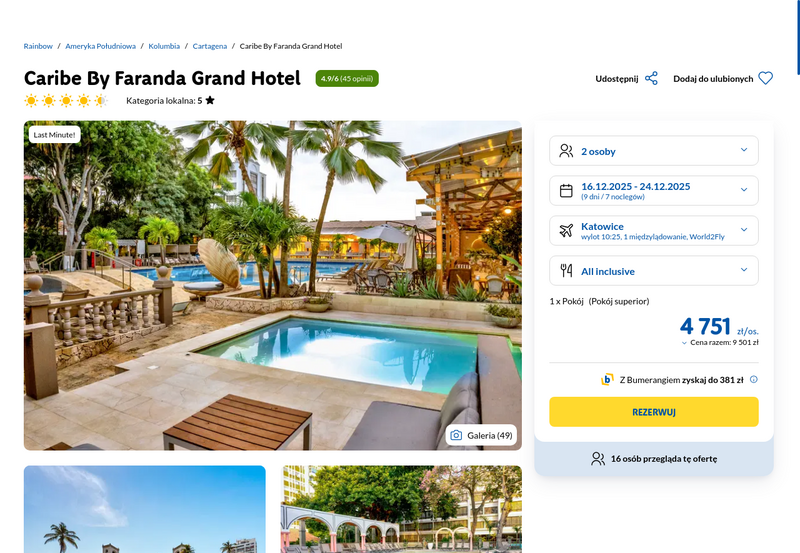Screen dimensions: 800x553
Task: Open the All inclusive board dropdown
Action: pos(654,270)
